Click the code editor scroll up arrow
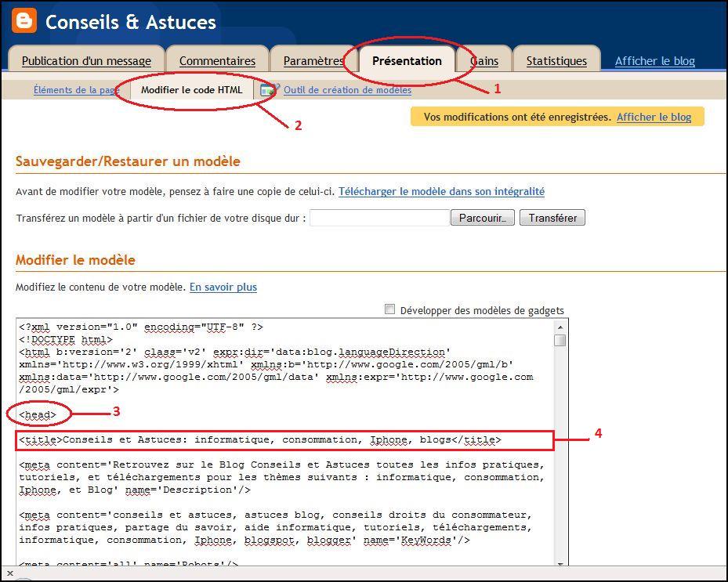Screen dimensions: 728x582 pos(560,327)
